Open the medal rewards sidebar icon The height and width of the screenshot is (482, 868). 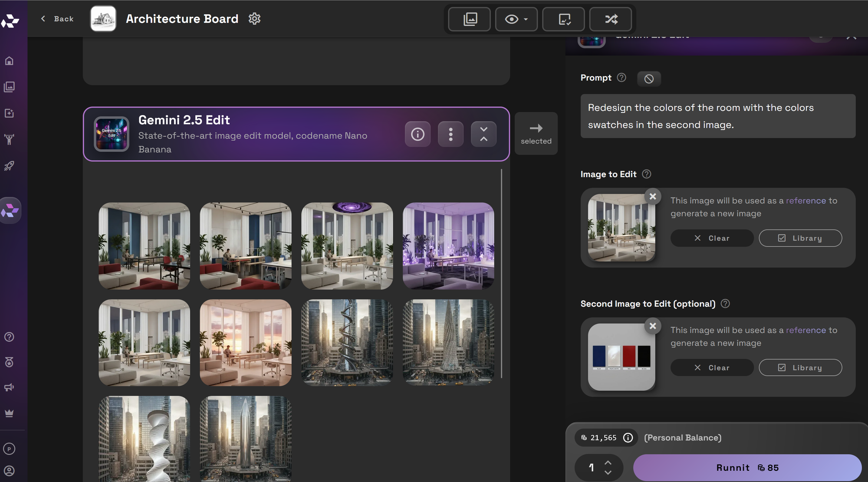(x=9, y=362)
